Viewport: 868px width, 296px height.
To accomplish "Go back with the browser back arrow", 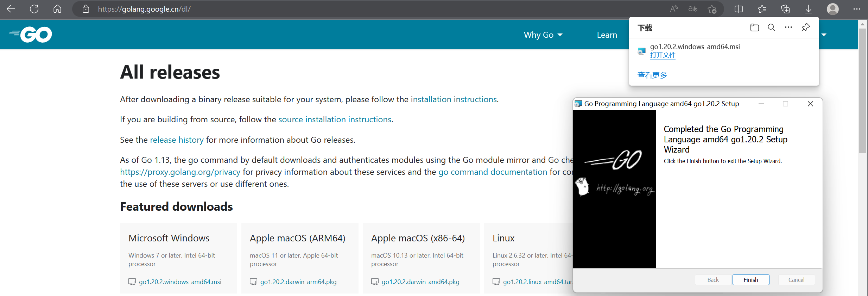I will (11, 9).
